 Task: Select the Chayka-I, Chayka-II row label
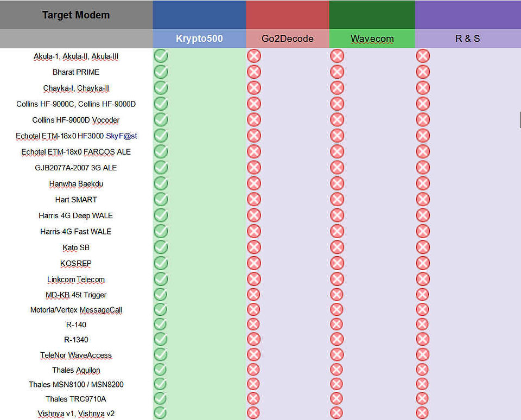click(x=76, y=88)
